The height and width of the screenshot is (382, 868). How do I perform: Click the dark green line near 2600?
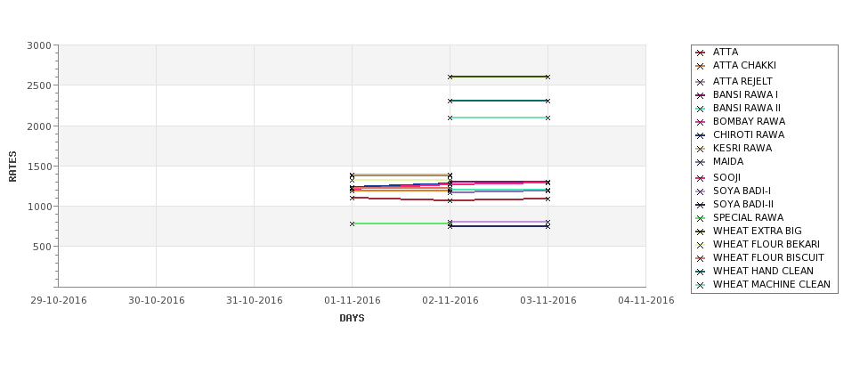click(x=499, y=77)
